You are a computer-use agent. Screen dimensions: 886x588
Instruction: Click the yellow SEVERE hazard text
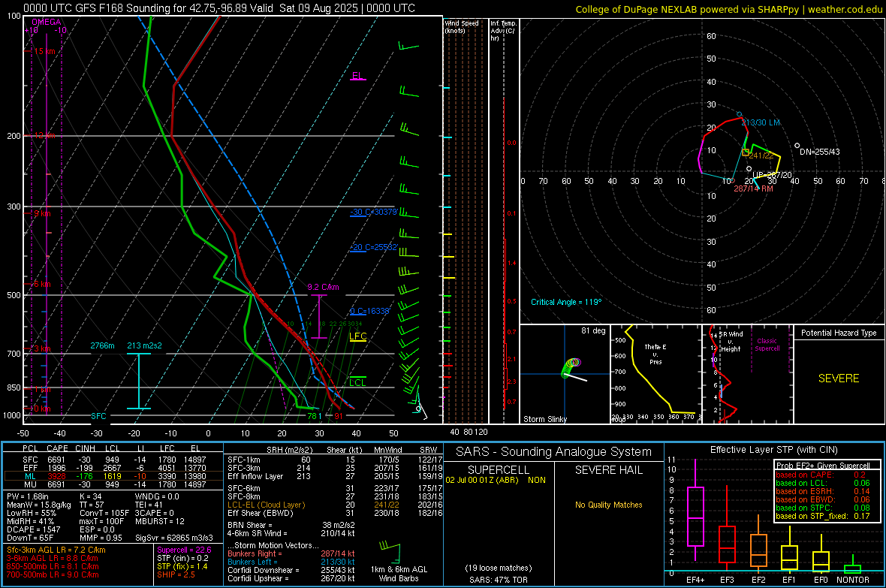click(839, 378)
